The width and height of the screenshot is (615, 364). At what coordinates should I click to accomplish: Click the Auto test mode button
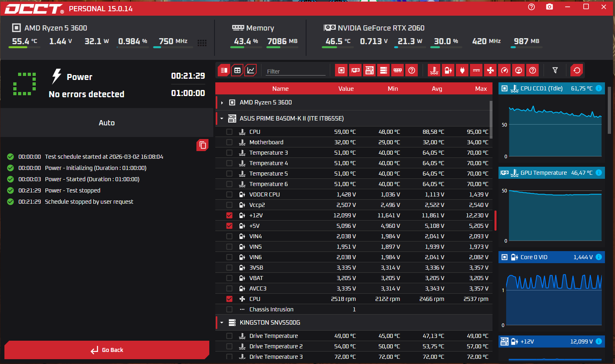tap(107, 123)
